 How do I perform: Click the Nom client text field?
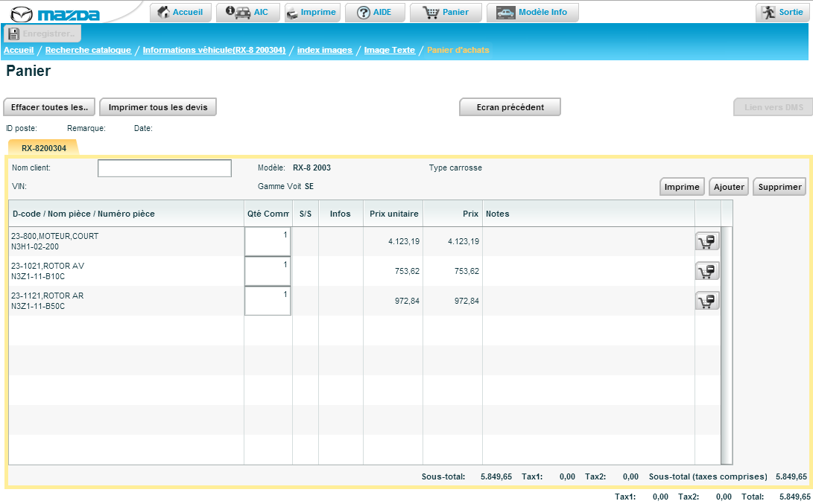165,168
